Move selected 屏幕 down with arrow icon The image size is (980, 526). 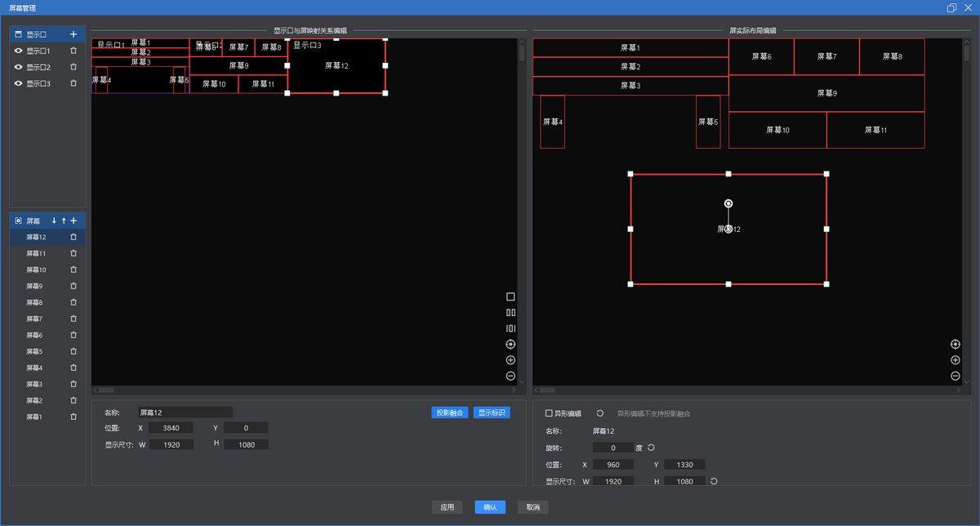pyautogui.click(x=54, y=221)
